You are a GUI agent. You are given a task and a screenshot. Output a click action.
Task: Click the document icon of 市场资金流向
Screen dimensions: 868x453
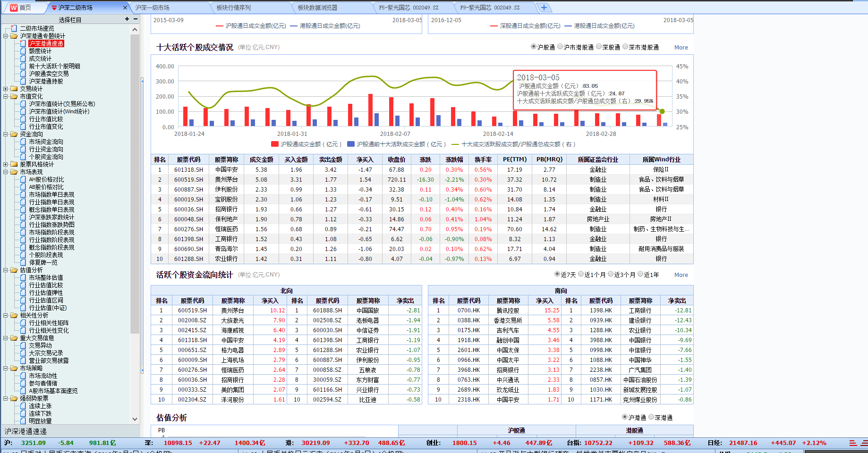pos(23,142)
